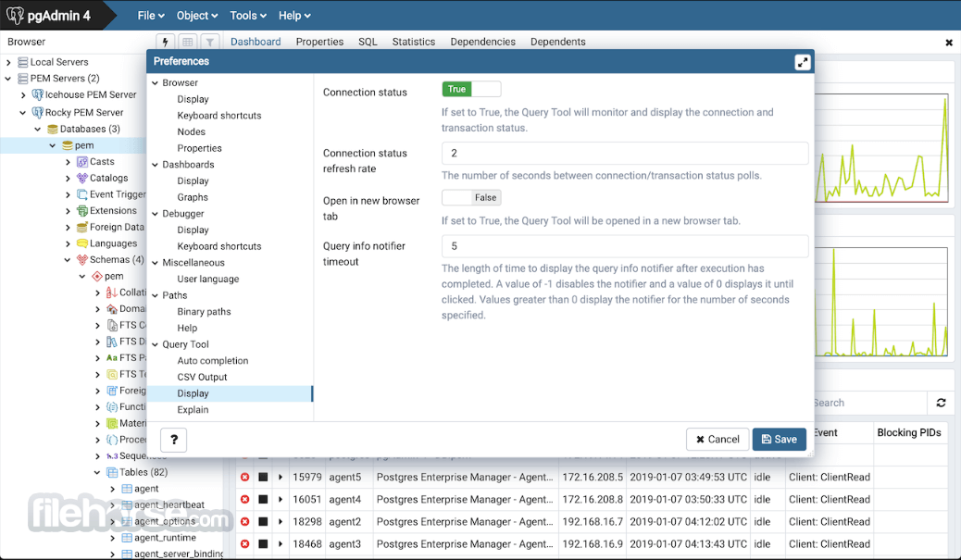Open the Tools menu
The height and width of the screenshot is (560, 961).
[248, 16]
